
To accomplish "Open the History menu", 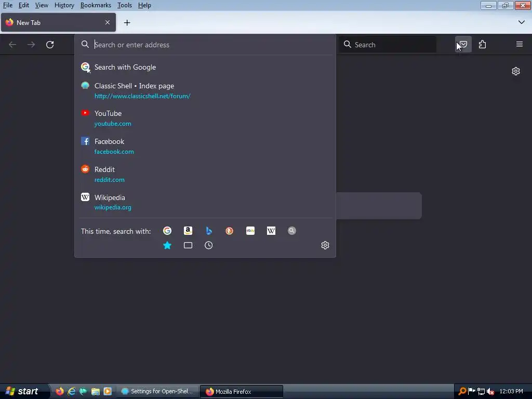I will pyautogui.click(x=64, y=5).
